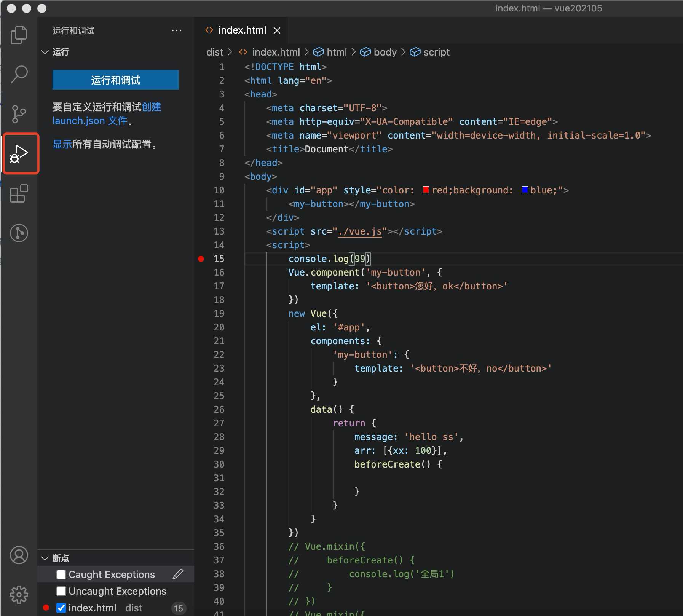Edit condition for Caught Exceptions pencil icon
Screen dimensions: 683x616
click(x=178, y=574)
